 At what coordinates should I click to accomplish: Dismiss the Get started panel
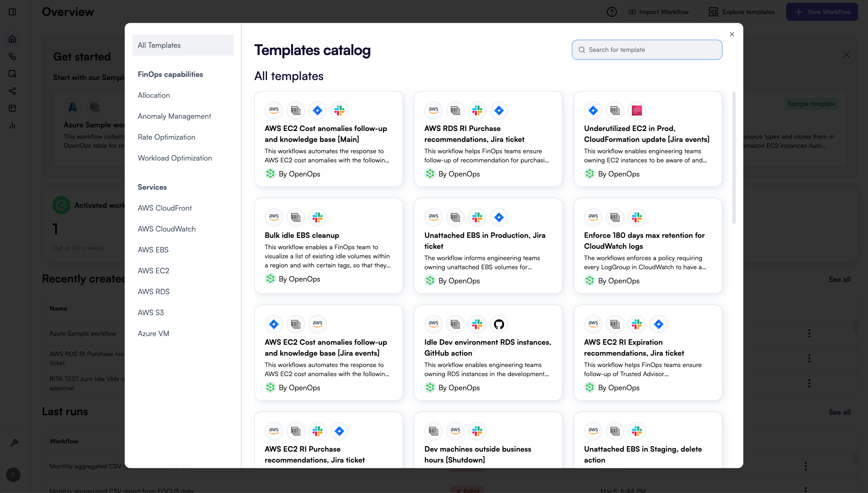click(846, 55)
